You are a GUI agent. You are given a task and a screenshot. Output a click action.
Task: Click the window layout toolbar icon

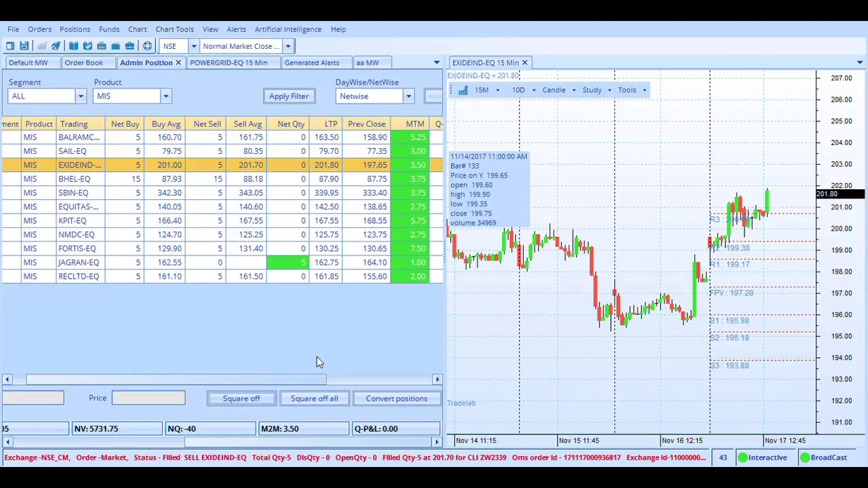pyautogui.click(x=10, y=46)
